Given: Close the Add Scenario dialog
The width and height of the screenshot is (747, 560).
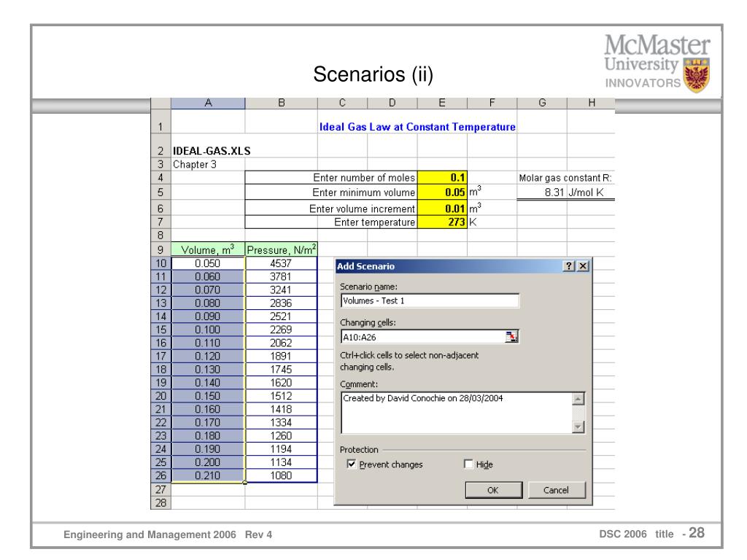Looking at the screenshot, I should coord(583,266).
